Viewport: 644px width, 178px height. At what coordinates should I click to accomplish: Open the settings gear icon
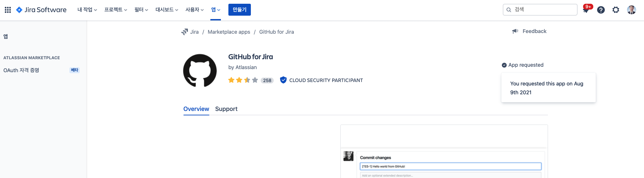(616, 10)
